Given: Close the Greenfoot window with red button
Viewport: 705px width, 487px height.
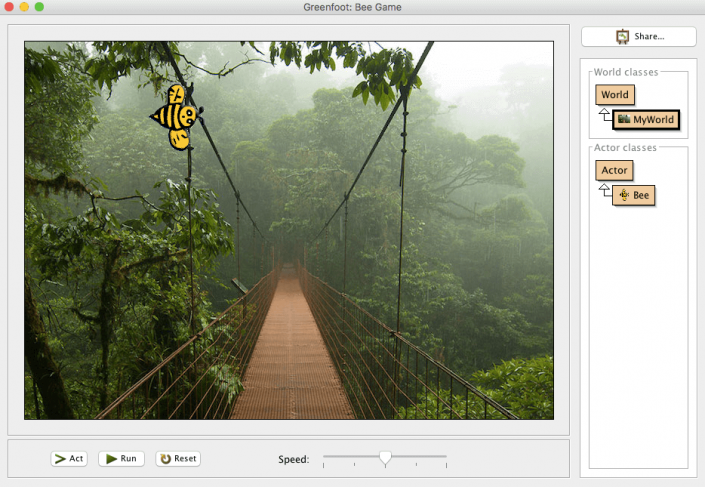Looking at the screenshot, I should pyautogui.click(x=9, y=7).
